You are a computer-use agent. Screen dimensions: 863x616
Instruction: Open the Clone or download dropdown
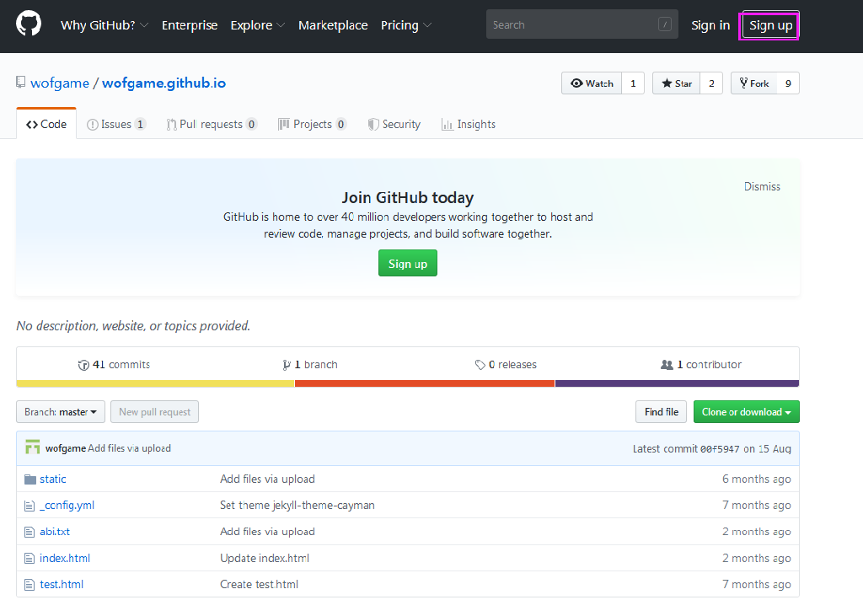coord(747,412)
